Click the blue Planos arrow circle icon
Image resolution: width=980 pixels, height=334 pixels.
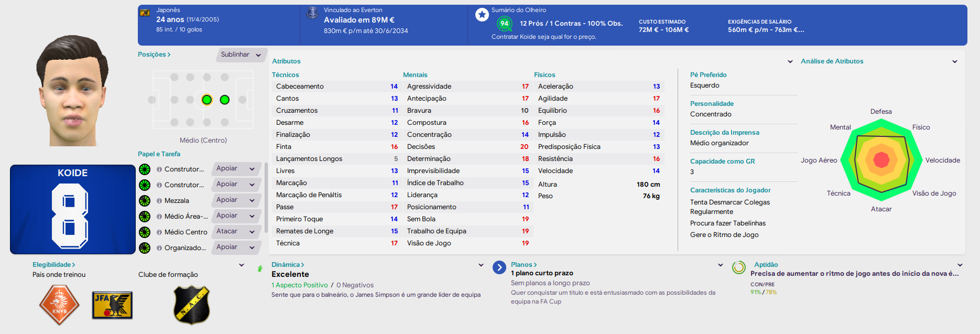tap(499, 267)
